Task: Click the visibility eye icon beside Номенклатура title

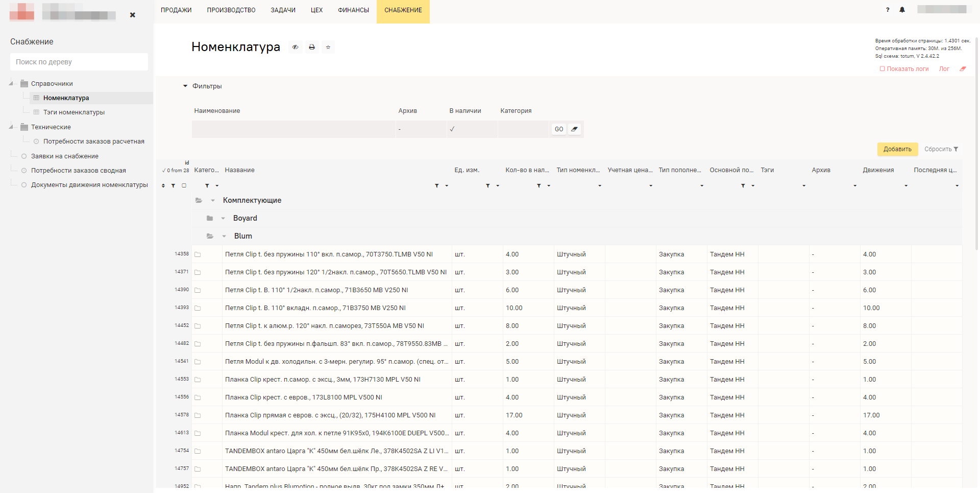Action: tap(295, 47)
